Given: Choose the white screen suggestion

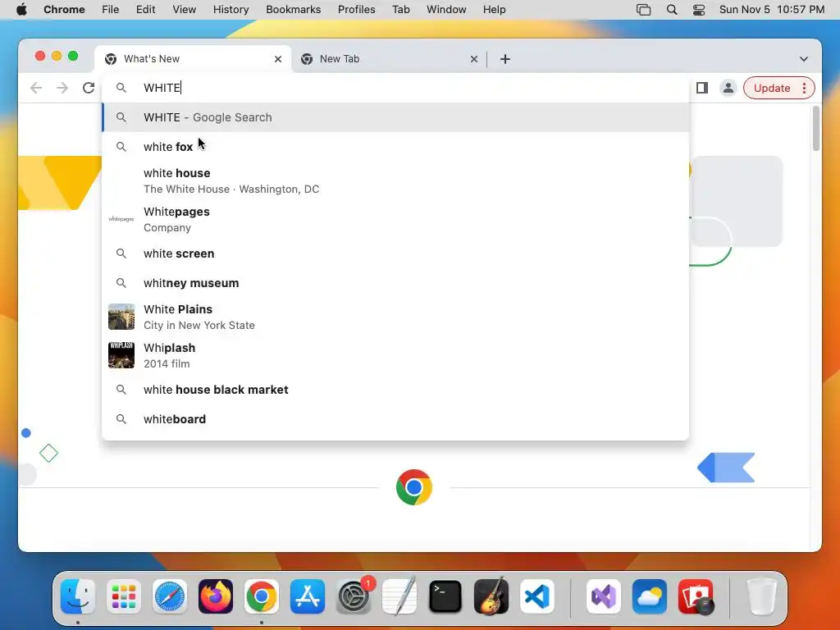Looking at the screenshot, I should pyautogui.click(x=395, y=253).
